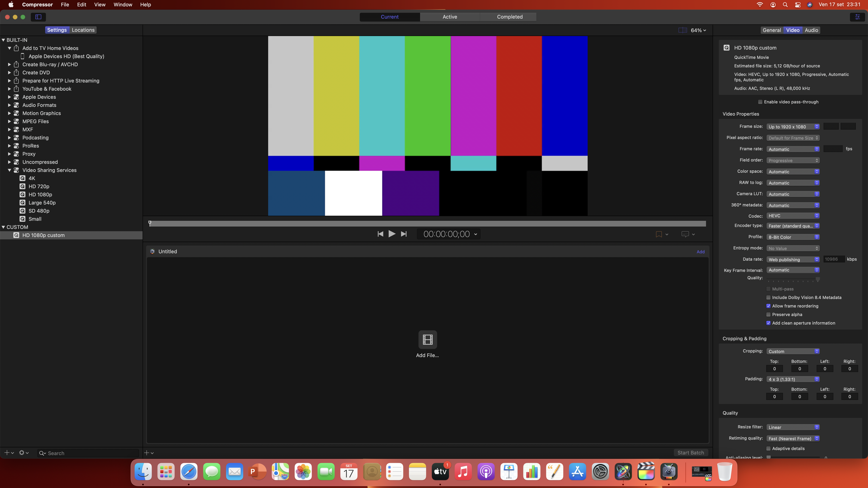Toggle the settings sidebar panel button
The height and width of the screenshot is (488, 868).
coord(38,17)
